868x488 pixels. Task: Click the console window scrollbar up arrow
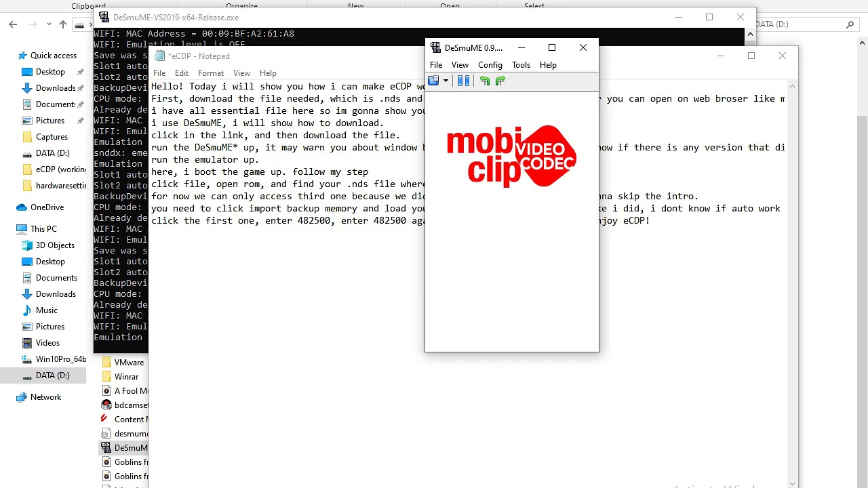tap(749, 34)
